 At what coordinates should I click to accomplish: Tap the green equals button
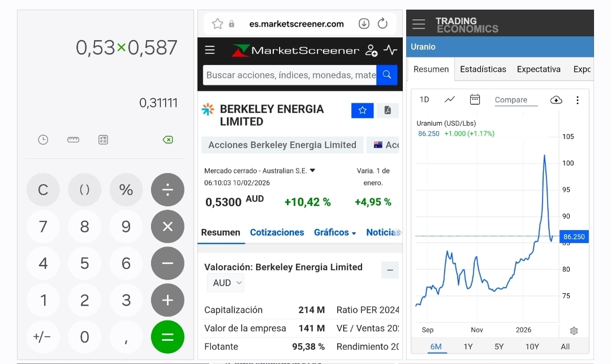pyautogui.click(x=167, y=337)
